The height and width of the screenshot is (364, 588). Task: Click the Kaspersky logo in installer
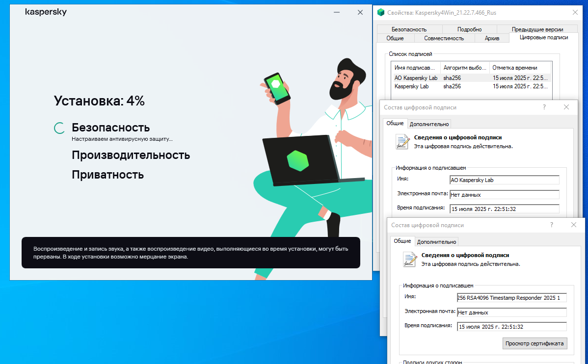(46, 12)
